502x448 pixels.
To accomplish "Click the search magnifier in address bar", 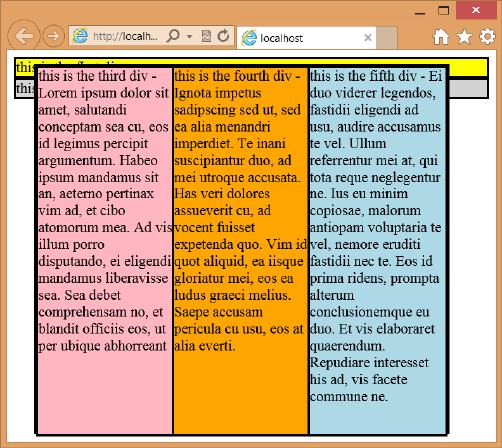I will coord(173,35).
